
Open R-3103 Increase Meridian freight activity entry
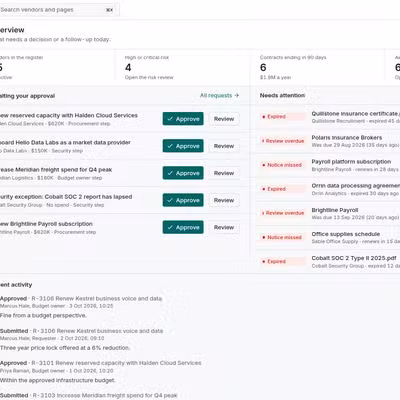point(89,396)
